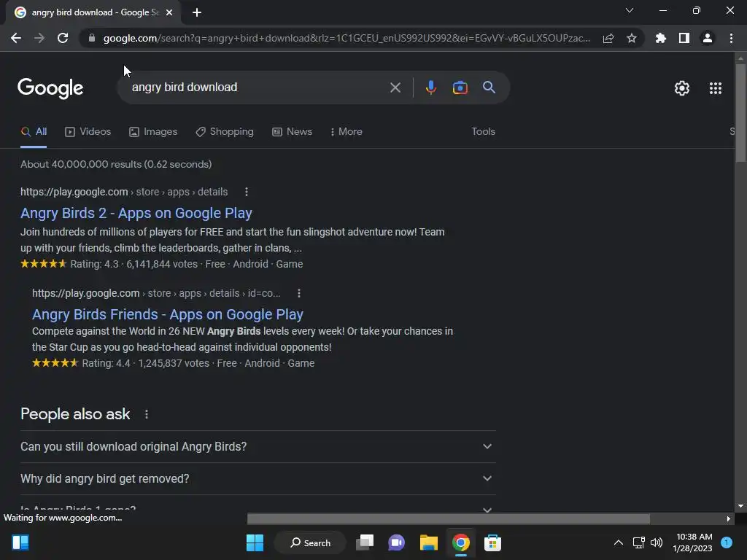Click vertical scrollbar down arrow
The width and height of the screenshot is (747, 560).
740,506
